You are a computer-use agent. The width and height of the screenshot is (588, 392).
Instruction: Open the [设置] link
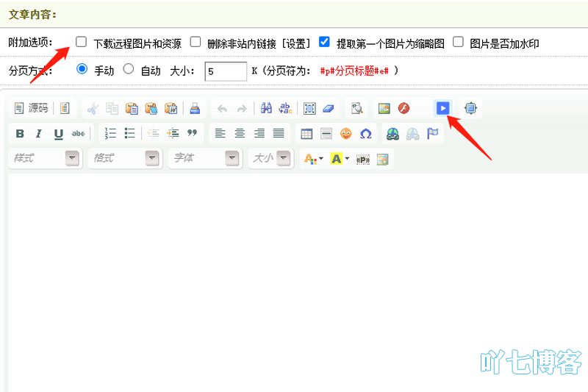296,44
